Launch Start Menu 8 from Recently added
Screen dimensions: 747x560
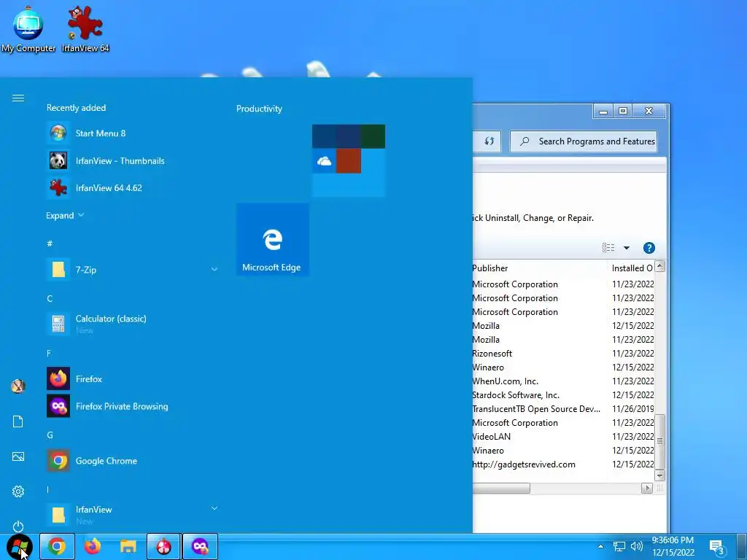click(133, 133)
